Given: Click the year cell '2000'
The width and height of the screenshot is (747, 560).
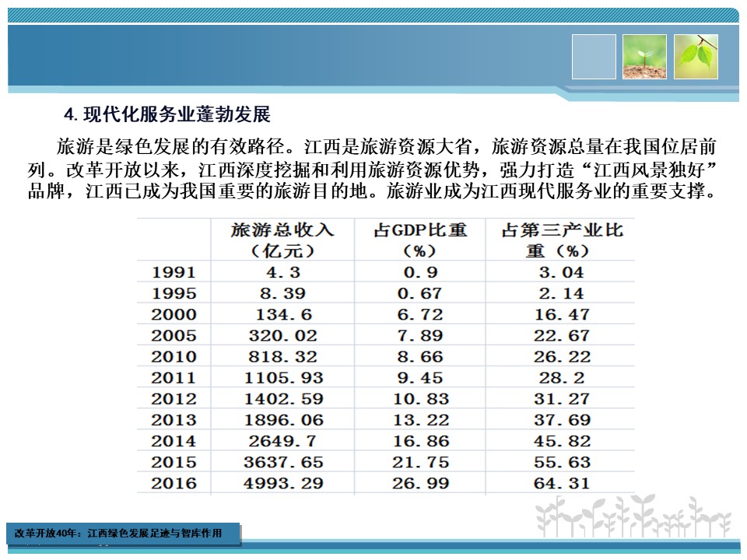Looking at the screenshot, I should pos(174,314).
